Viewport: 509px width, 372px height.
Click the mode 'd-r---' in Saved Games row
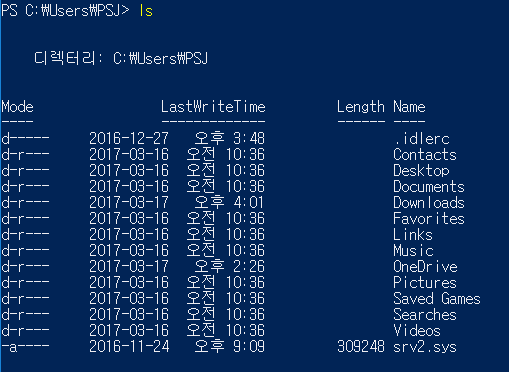click(25, 299)
